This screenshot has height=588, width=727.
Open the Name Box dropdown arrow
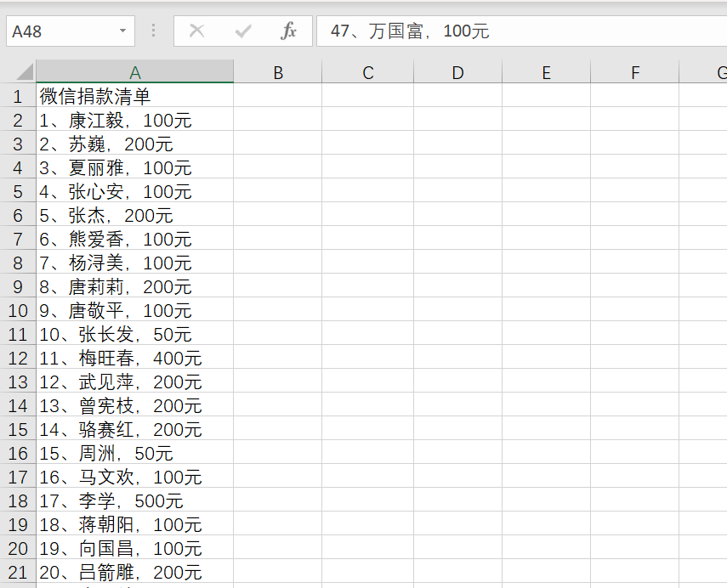(x=122, y=31)
